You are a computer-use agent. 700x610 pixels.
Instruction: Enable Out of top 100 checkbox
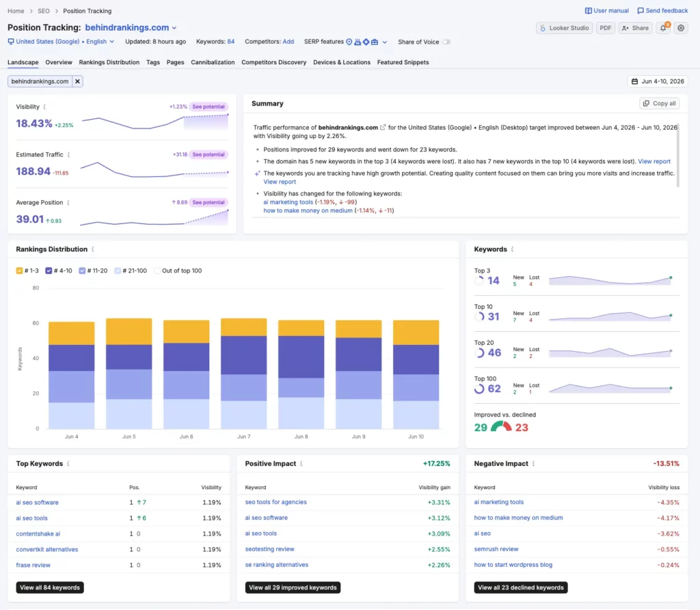[157, 271]
